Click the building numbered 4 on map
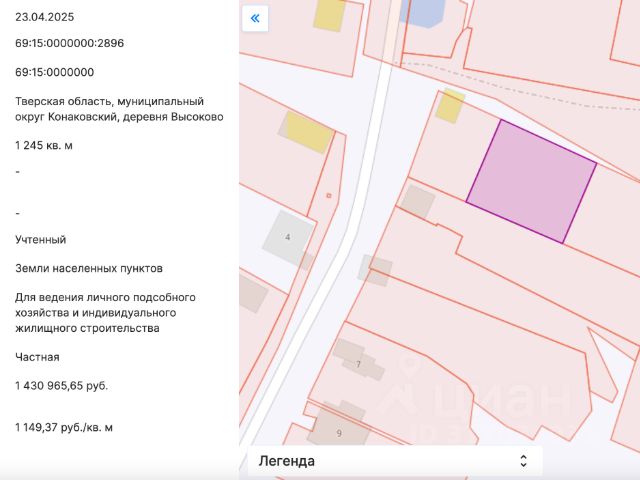Screen dimensions: 640x480 click(288, 237)
